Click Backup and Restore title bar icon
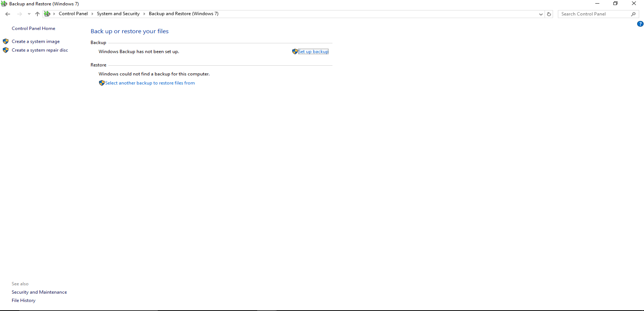644x311 pixels. (x=4, y=4)
